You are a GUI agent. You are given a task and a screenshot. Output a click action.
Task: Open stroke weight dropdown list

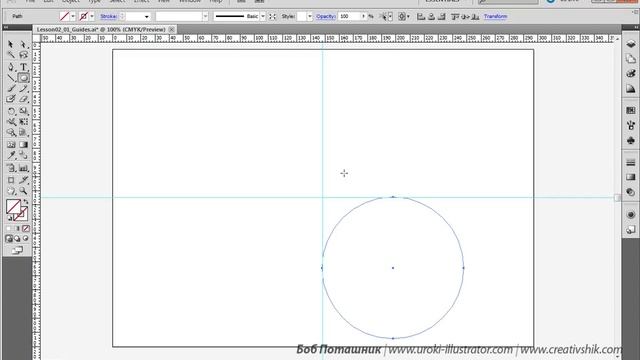tap(147, 16)
